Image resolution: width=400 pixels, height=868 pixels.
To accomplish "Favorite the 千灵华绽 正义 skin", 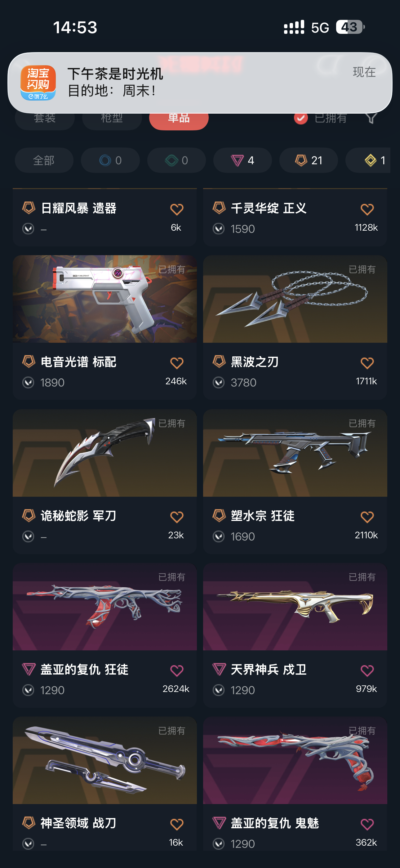I will pos(367,210).
